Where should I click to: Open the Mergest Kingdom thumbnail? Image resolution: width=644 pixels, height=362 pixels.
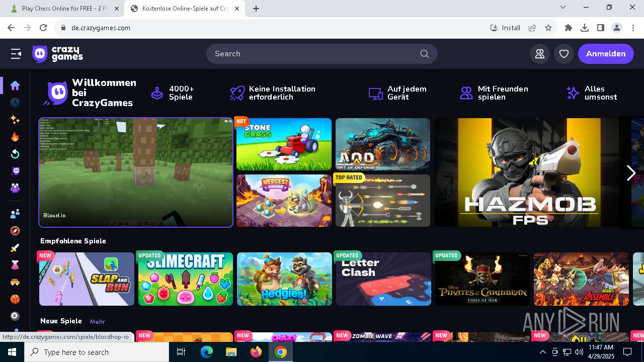(284, 201)
